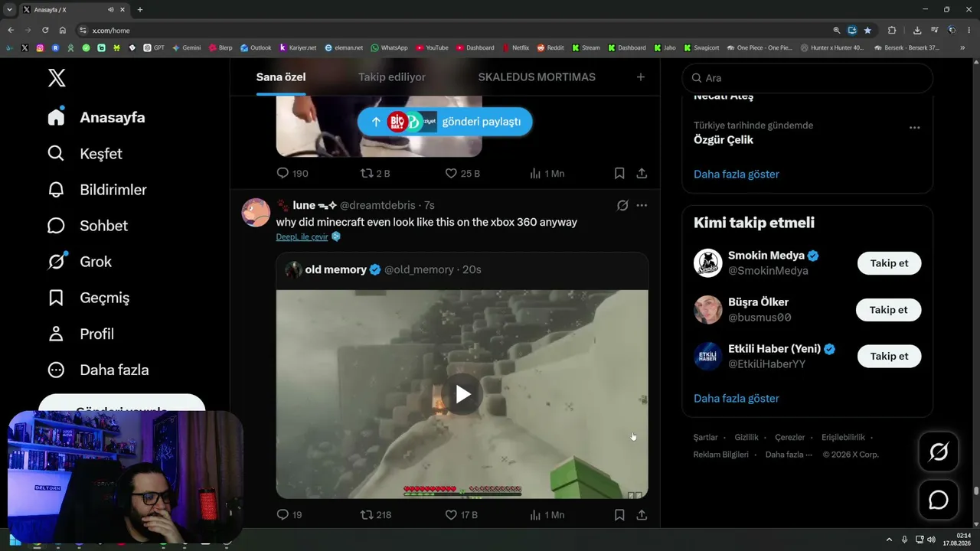The image size is (980, 551).
Task: Open the @dreamtdebris profile handle
Action: [x=377, y=205]
